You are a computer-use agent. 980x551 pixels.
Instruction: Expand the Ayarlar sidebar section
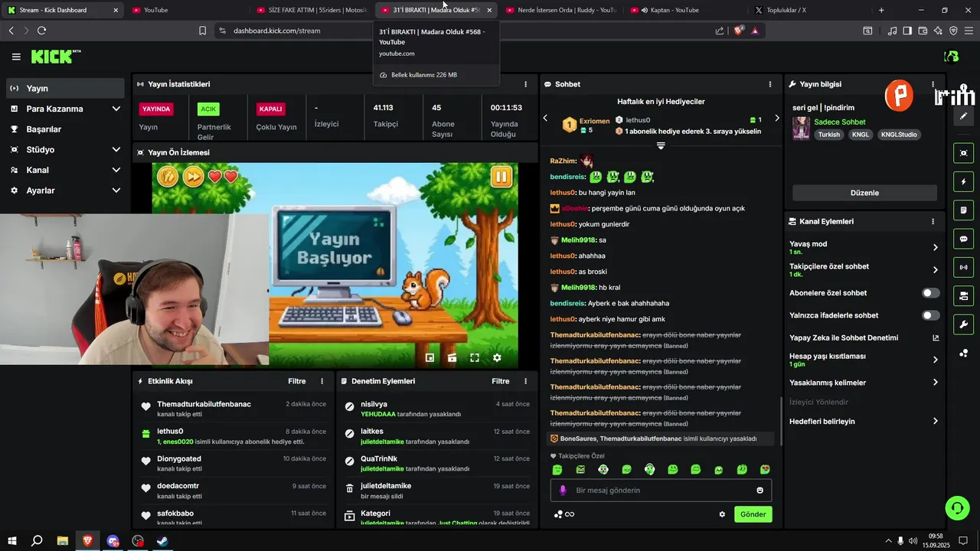tap(65, 190)
